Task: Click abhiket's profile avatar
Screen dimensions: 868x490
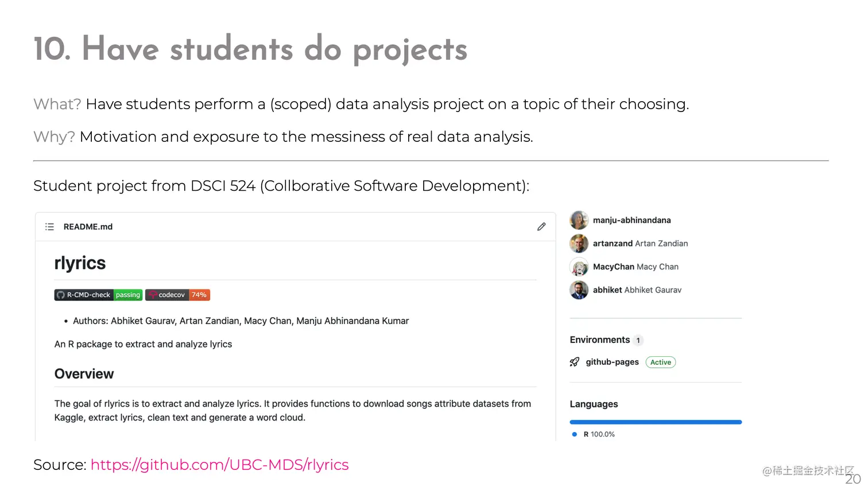Action: click(579, 290)
